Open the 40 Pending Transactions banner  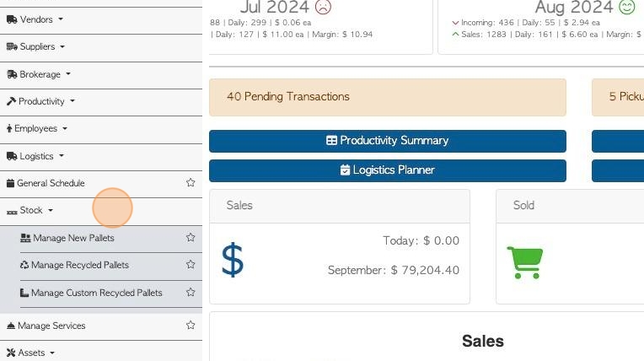tap(387, 97)
